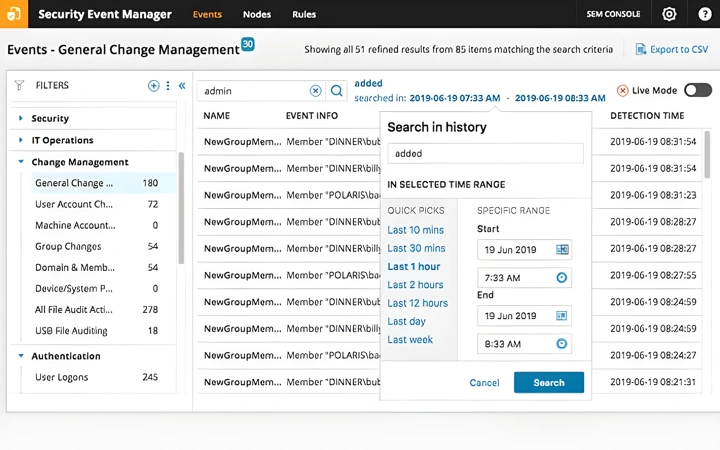720x450 pixels.
Task: Switch to the Nodes tab
Action: pyautogui.click(x=257, y=14)
